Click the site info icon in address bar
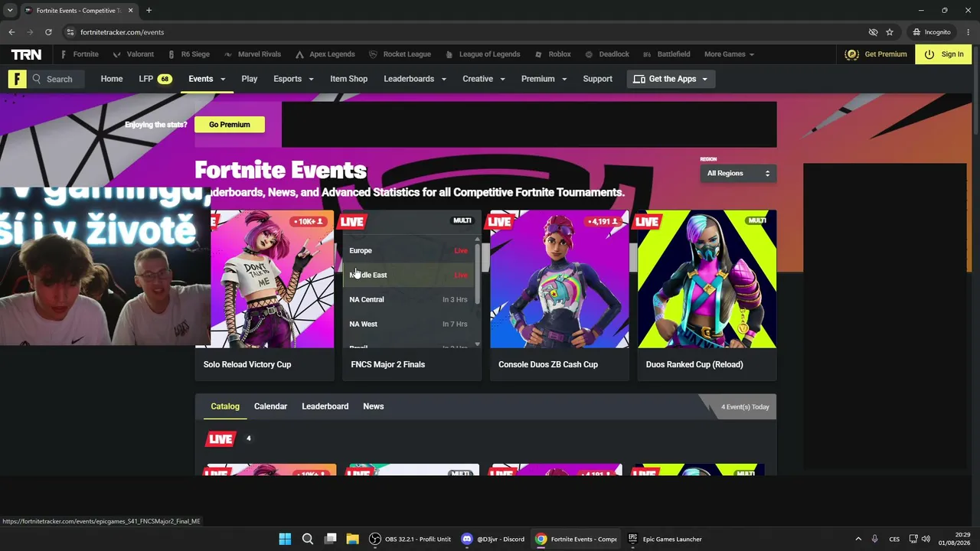 tap(70, 32)
